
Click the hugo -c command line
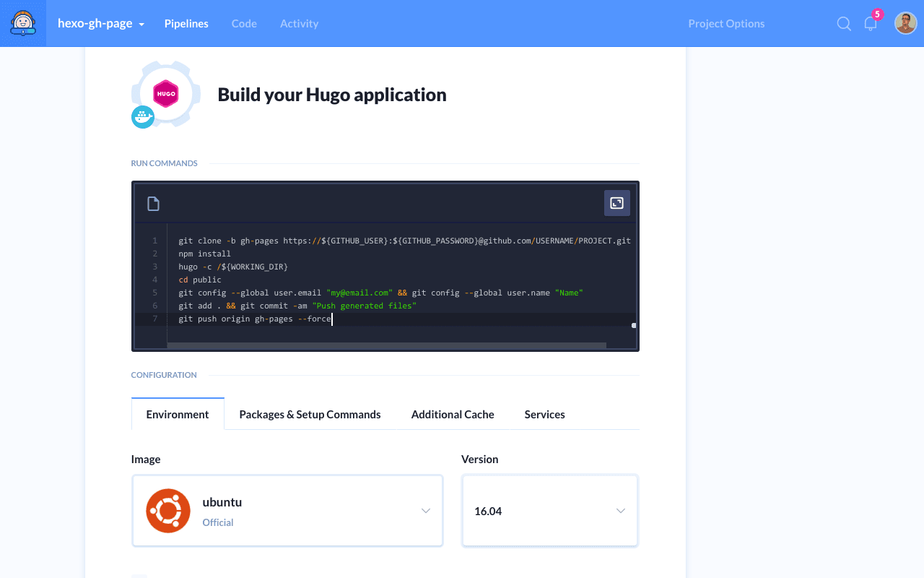tap(233, 267)
